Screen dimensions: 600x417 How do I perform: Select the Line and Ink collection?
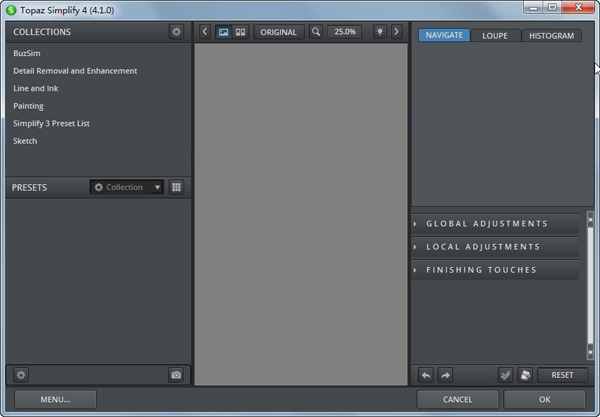tap(36, 88)
